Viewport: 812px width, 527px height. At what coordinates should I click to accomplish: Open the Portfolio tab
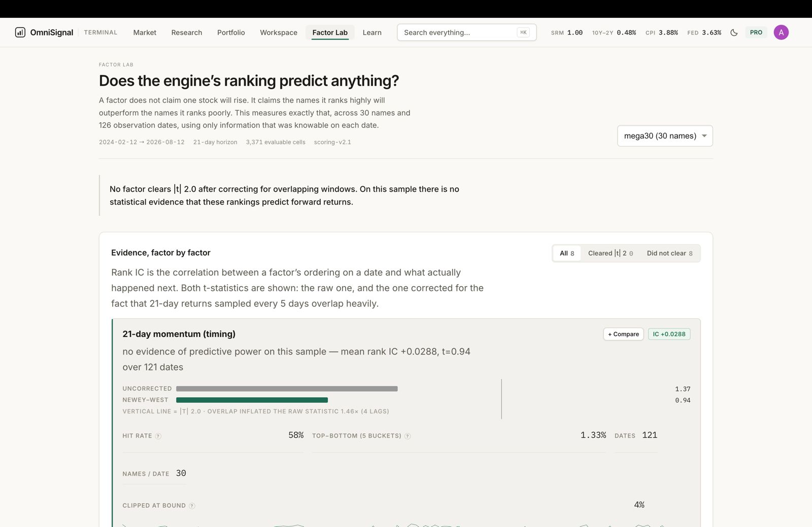[x=231, y=32]
